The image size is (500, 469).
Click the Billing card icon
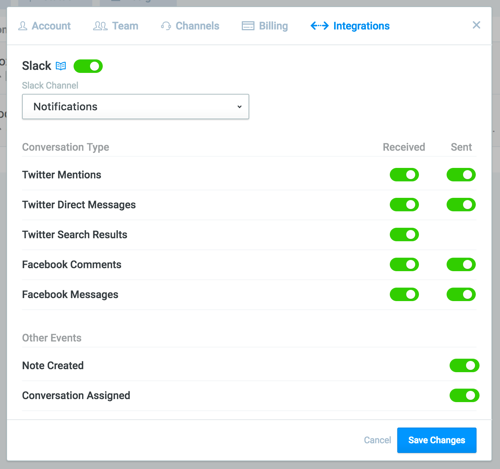tap(248, 26)
